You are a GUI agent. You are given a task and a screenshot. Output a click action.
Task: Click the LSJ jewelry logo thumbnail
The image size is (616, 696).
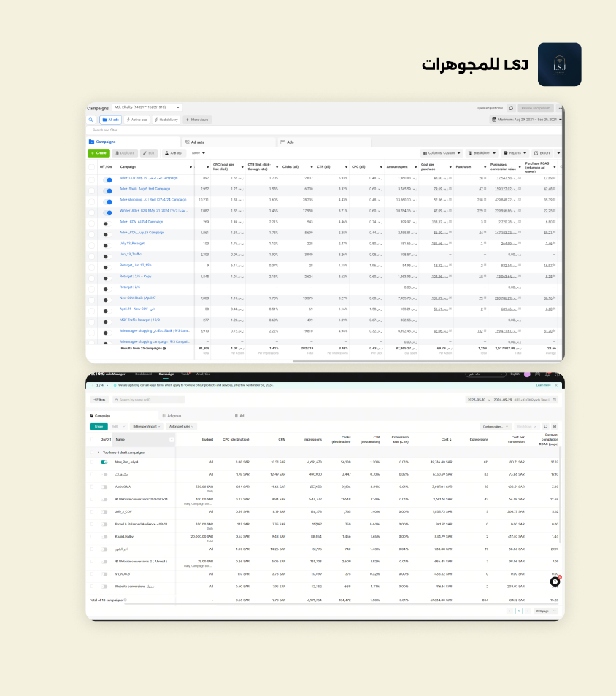(559, 64)
